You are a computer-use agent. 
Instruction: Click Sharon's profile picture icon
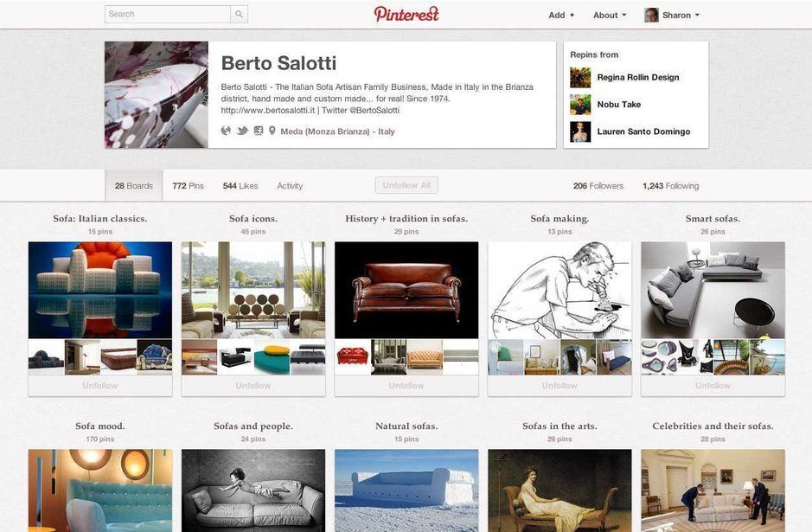point(651,15)
